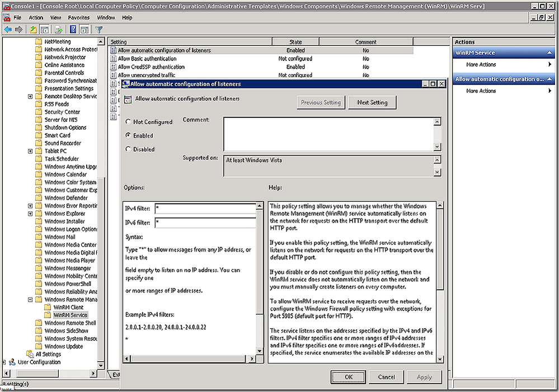Toggle the Show/Hide Console Tree toolbar icon
Image resolution: width=559 pixels, height=392 pixels.
(45, 30)
